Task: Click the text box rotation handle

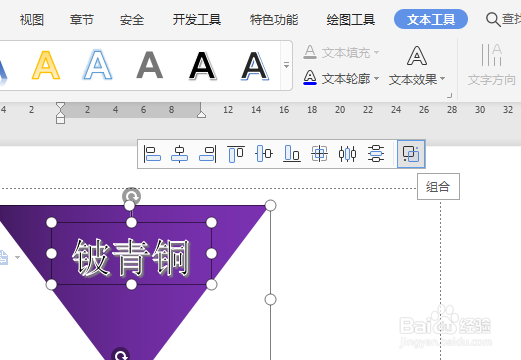Action: click(x=131, y=196)
